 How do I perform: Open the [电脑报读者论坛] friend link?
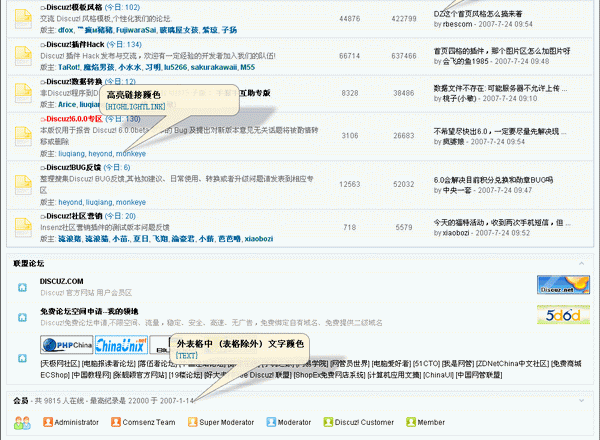[109, 363]
